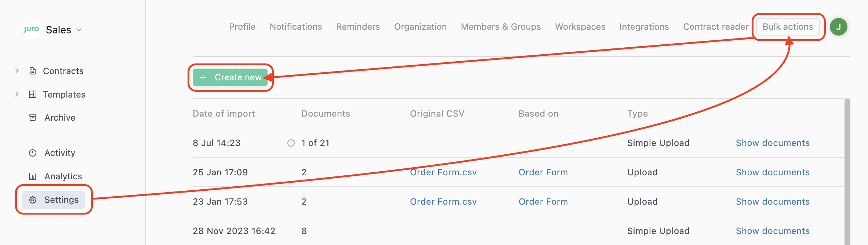Click the Contracts document icon
Image resolution: width=868 pixels, height=245 pixels.
click(x=33, y=71)
